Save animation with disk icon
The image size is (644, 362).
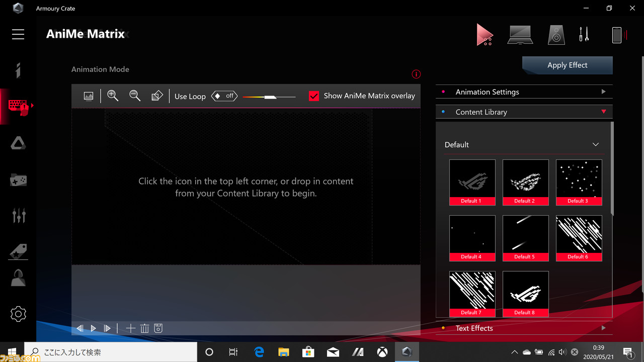pyautogui.click(x=158, y=328)
